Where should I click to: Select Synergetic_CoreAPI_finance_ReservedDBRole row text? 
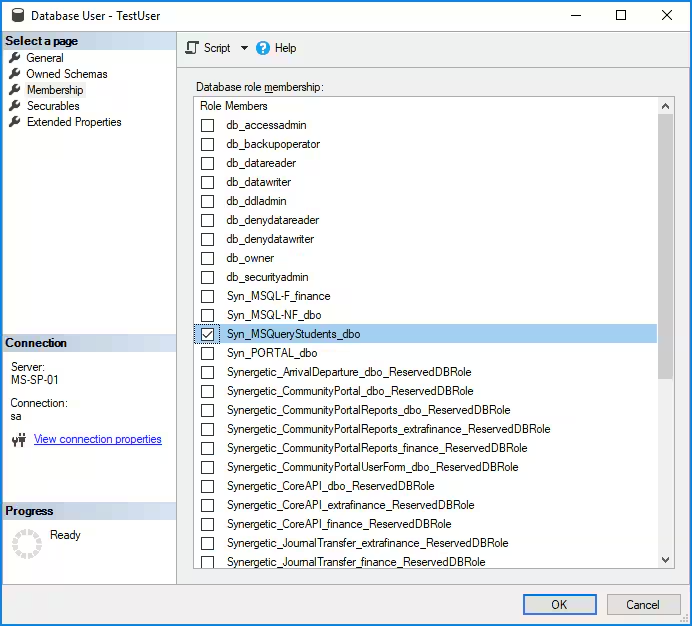click(339, 524)
